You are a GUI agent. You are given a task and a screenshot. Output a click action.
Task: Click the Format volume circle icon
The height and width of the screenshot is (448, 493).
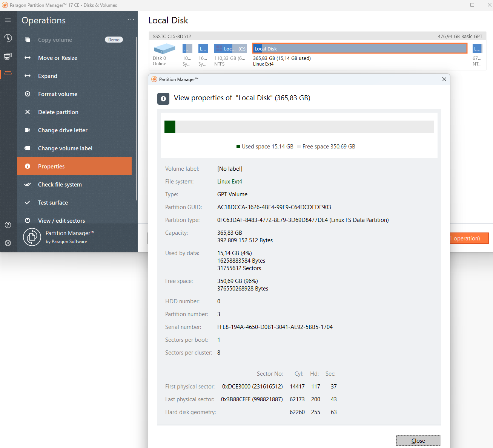(28, 94)
